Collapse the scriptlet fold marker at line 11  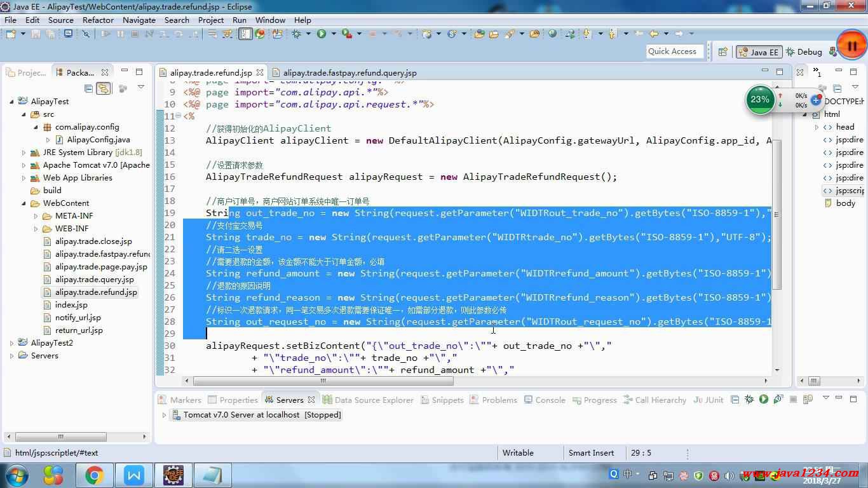tap(179, 116)
